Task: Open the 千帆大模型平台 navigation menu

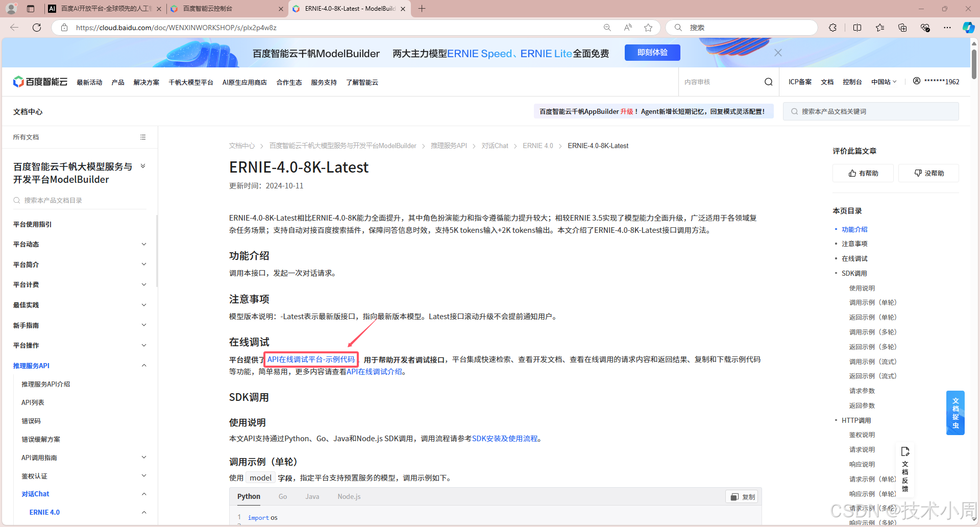Action: [191, 82]
